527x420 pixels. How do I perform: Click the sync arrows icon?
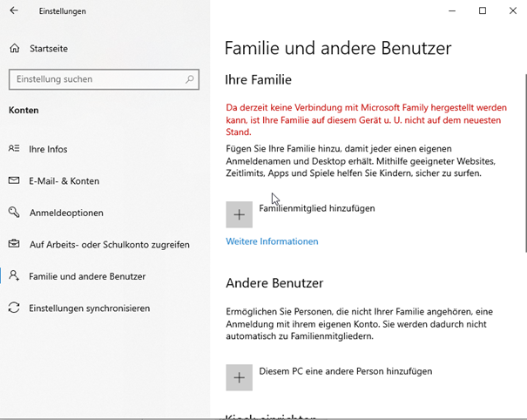point(14,308)
